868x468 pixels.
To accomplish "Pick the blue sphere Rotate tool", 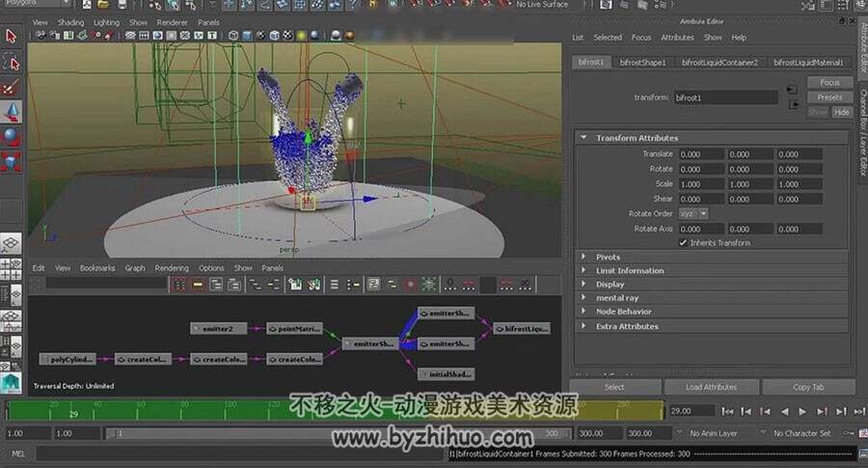I will tap(11, 137).
